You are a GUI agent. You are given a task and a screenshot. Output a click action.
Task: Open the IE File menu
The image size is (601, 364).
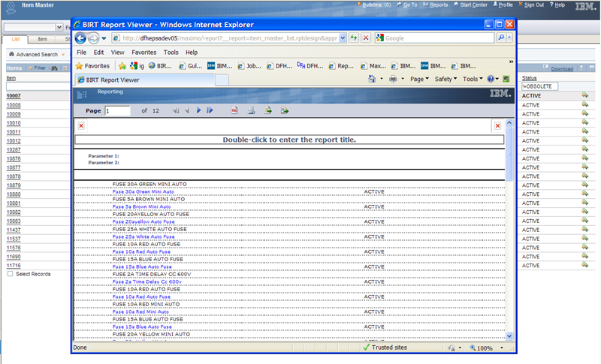[x=82, y=53]
